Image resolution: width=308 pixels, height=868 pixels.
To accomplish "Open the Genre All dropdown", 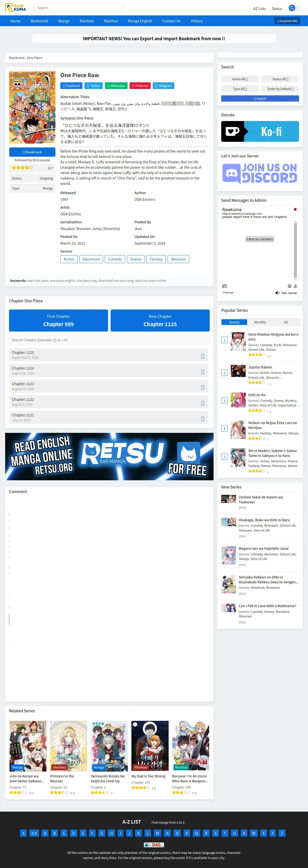I will coord(240,79).
